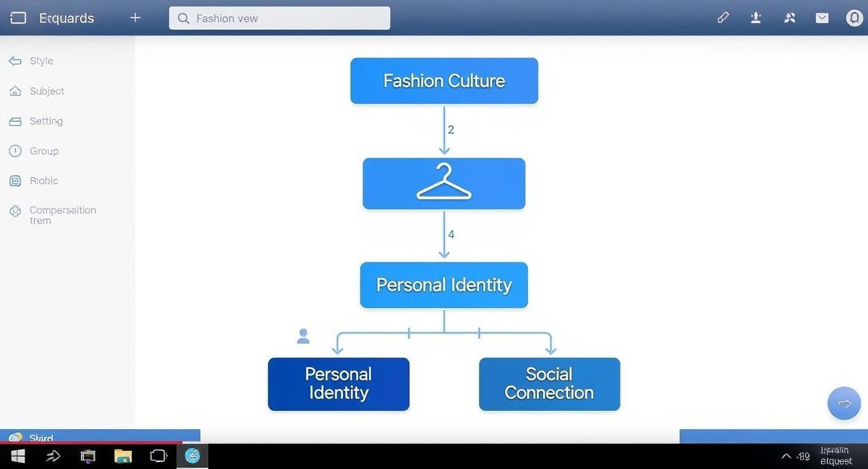The image size is (868, 469).
Task: Open the circular arrow button at bottom right
Action: 844,403
